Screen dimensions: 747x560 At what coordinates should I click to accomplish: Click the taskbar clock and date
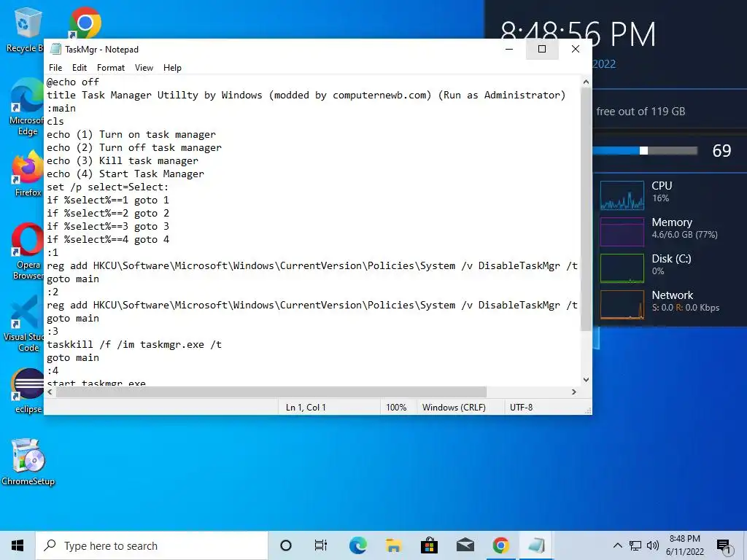pyautogui.click(x=684, y=545)
